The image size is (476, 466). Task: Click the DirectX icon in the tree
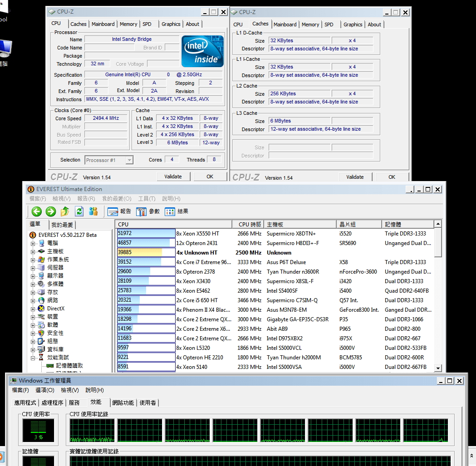41,309
